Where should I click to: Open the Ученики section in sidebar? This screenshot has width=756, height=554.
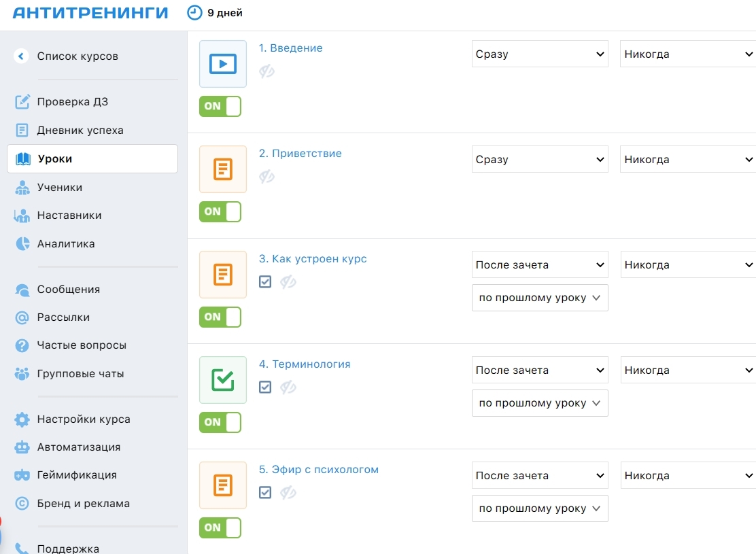[60, 188]
